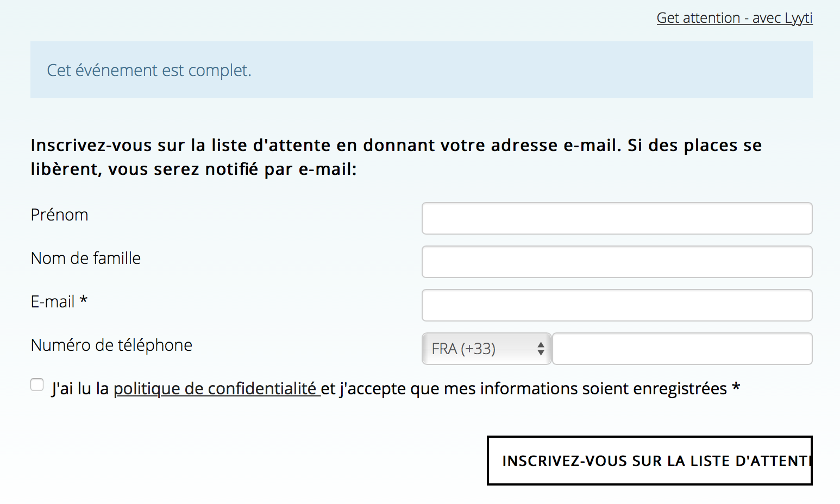Click the phone number text field
The image size is (840, 504).
coord(682,349)
